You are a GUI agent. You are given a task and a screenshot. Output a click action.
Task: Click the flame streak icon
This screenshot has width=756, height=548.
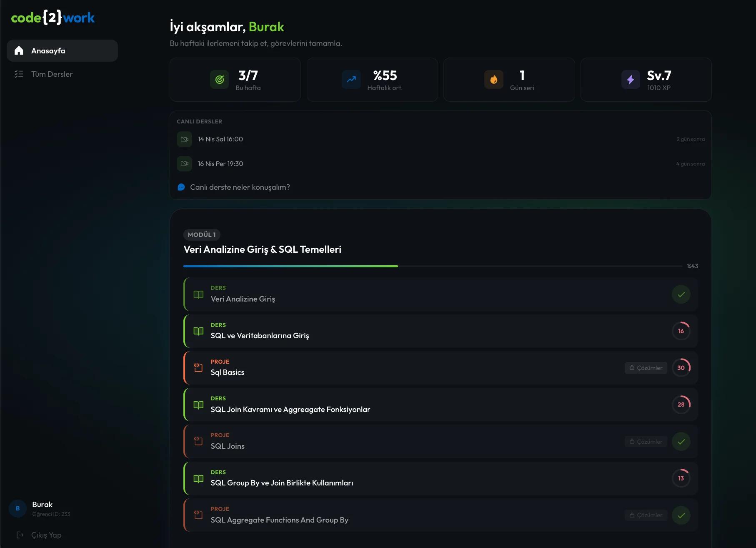click(493, 79)
